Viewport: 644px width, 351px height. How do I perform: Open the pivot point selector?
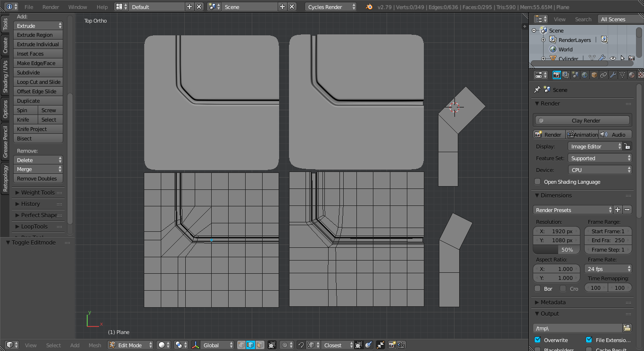(x=181, y=345)
